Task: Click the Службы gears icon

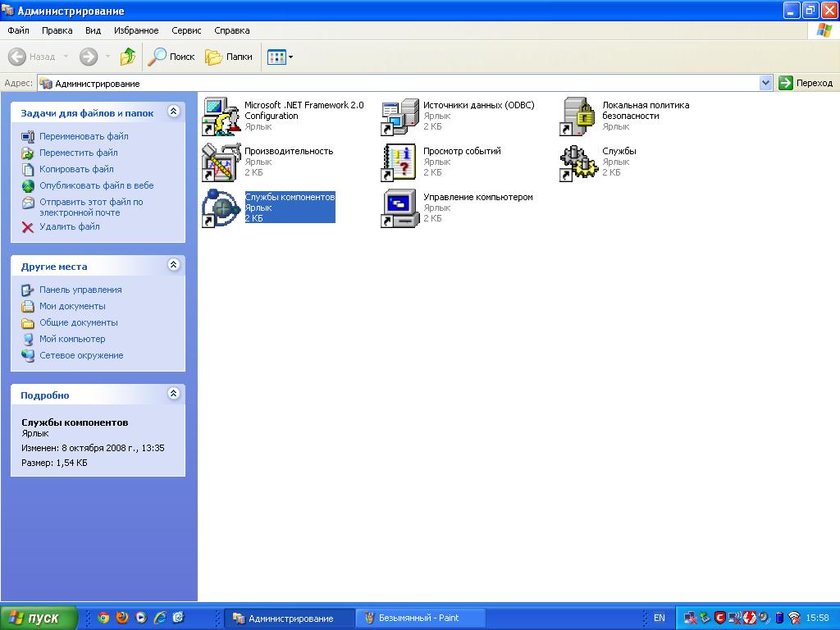Action: 578,162
